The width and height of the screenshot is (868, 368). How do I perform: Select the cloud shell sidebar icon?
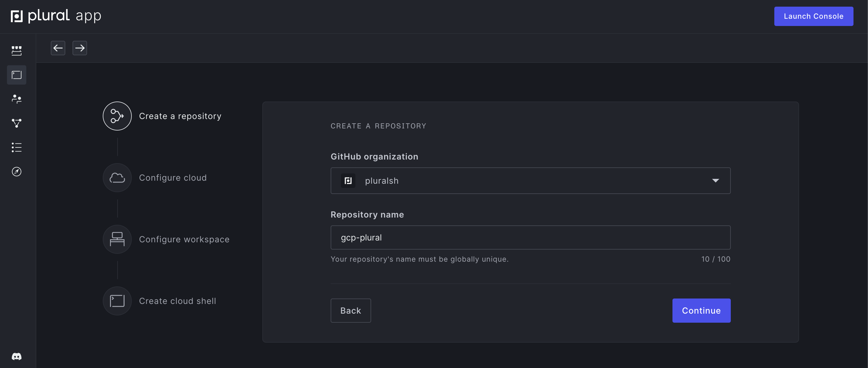(17, 75)
